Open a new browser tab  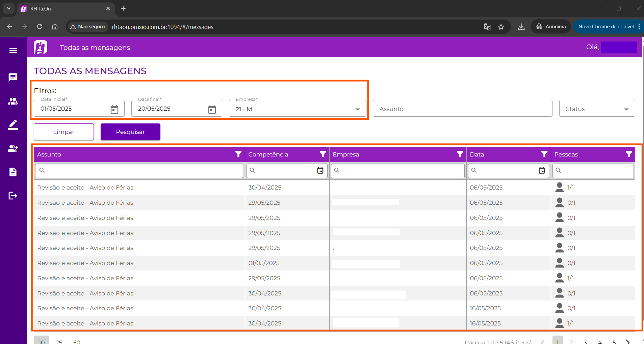tap(123, 8)
